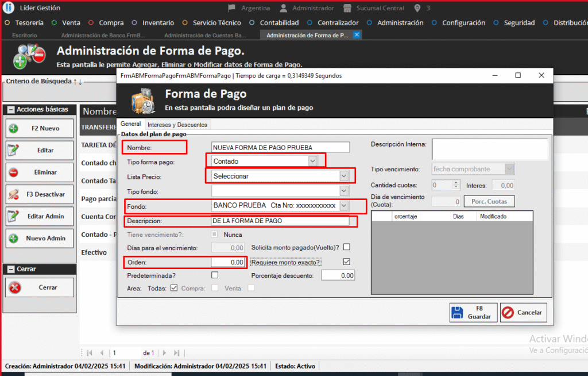Viewport: 588px width, 376px height.
Task: Open the Fondo account dropdown
Action: coord(343,205)
